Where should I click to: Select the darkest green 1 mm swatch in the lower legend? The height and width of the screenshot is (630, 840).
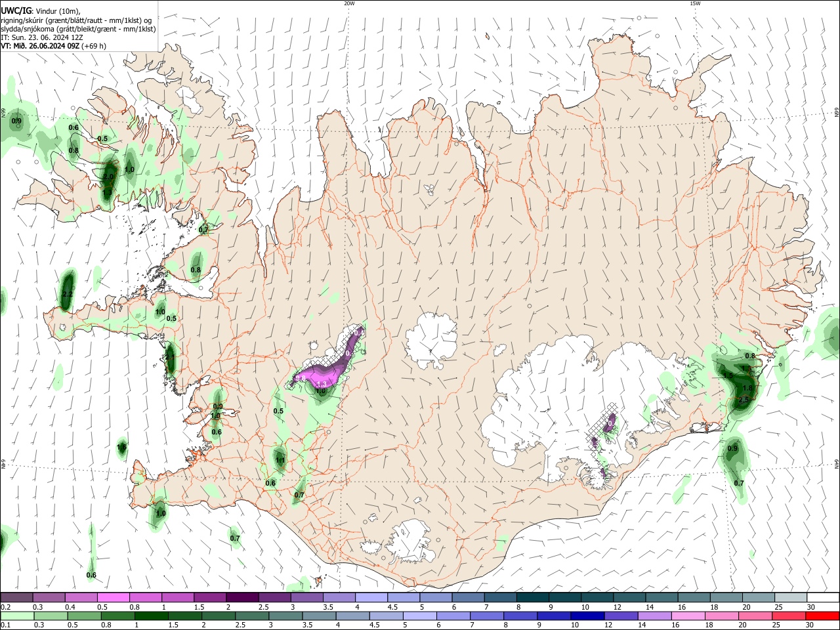[151, 616]
